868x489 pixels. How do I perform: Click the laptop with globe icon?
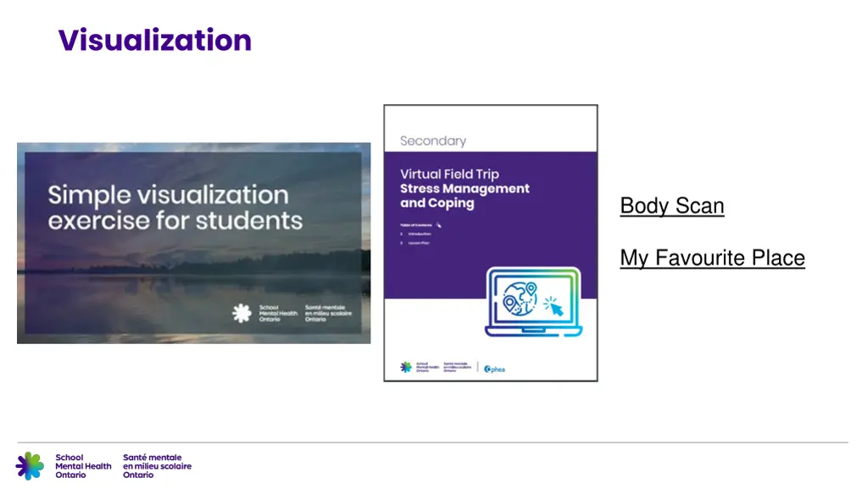point(533,303)
